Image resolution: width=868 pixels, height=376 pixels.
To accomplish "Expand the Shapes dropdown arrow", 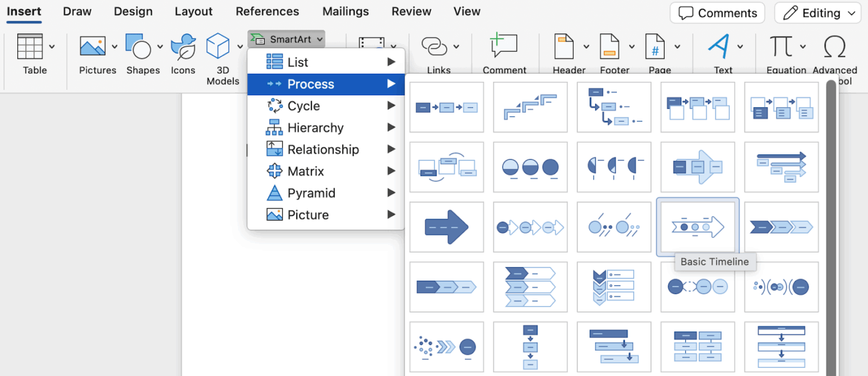I will pos(159,45).
